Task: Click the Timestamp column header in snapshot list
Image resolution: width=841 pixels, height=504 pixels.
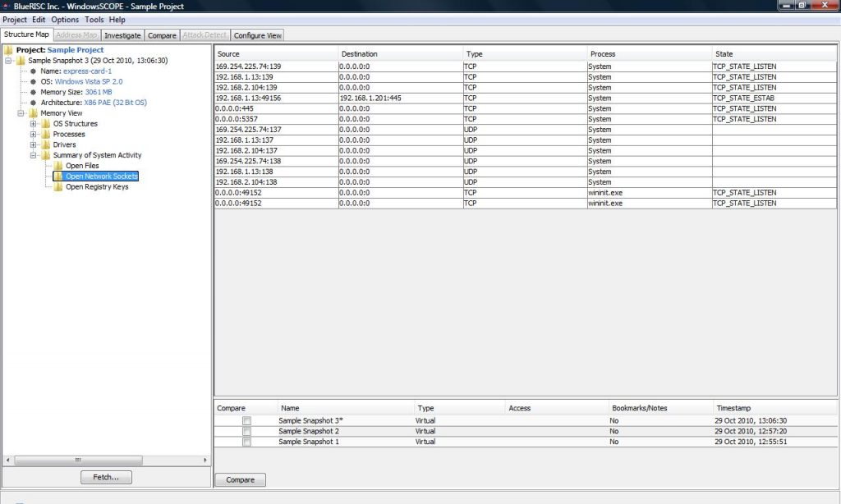Action: pos(774,408)
